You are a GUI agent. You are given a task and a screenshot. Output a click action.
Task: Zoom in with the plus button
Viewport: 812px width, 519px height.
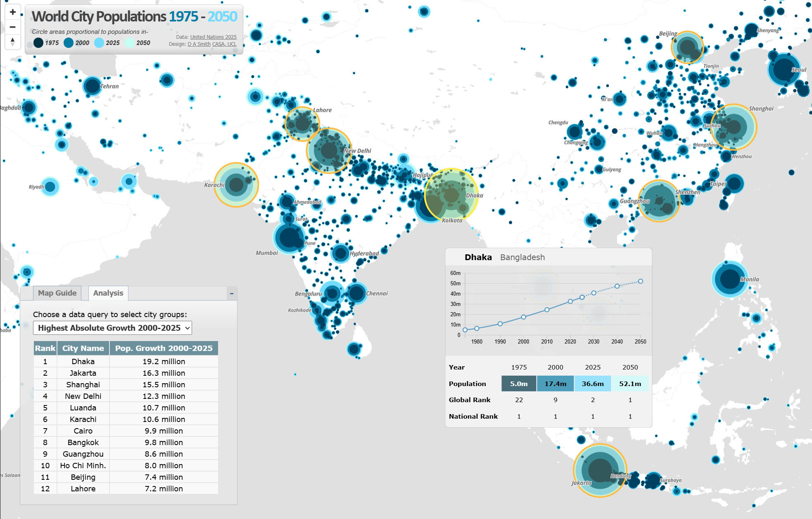[13, 12]
